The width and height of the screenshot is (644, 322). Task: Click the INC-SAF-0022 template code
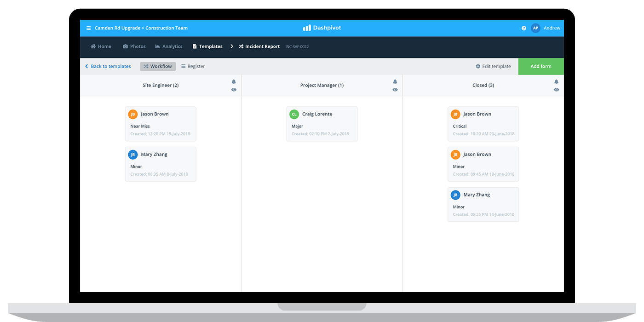297,47
